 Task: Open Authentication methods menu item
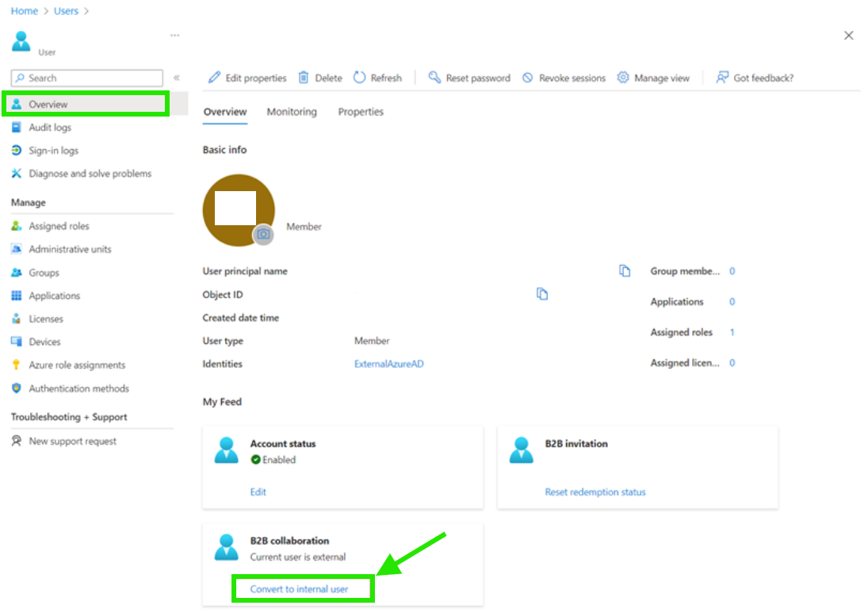78,388
